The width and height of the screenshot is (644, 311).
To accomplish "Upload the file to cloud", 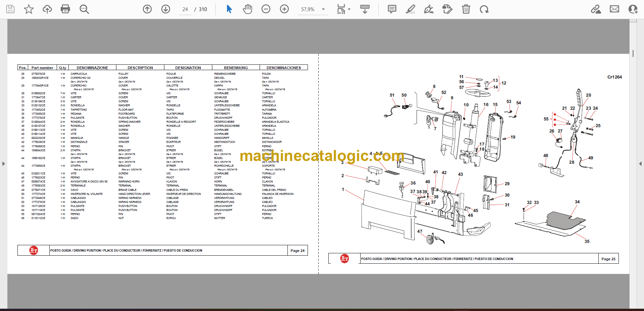I will [x=47, y=9].
